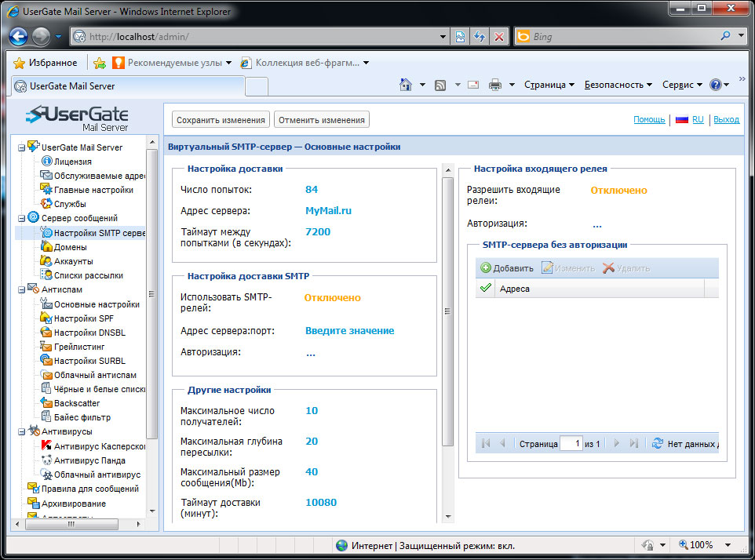
Task: Click the green plus Добавить icon
Action: coord(486,268)
